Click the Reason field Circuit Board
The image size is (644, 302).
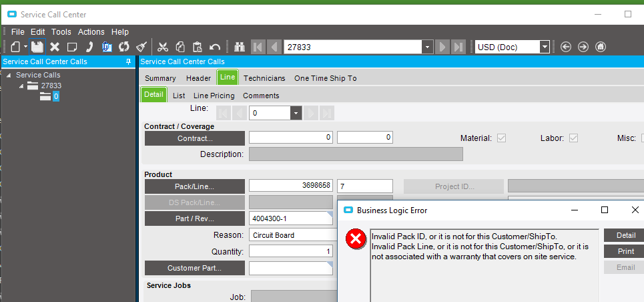pyautogui.click(x=293, y=235)
